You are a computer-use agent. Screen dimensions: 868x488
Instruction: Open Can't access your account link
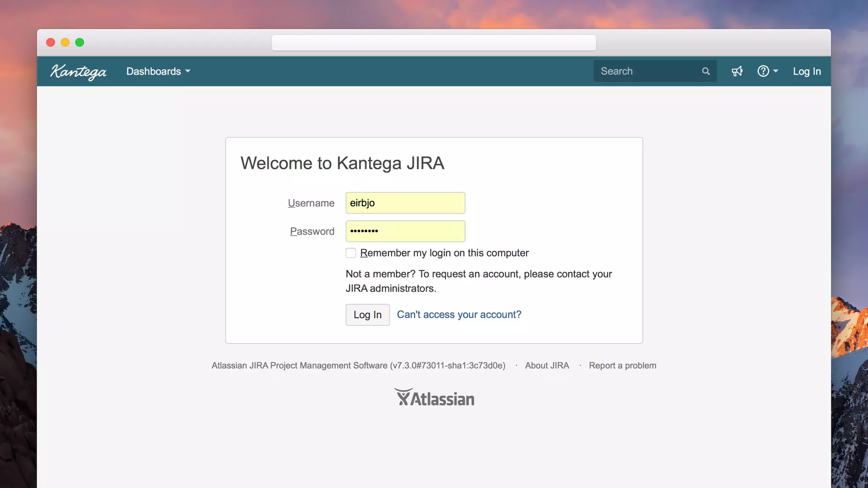(459, 314)
